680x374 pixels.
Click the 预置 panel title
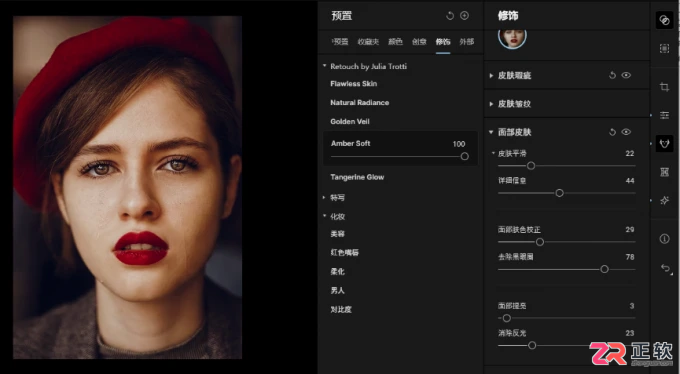tap(342, 16)
